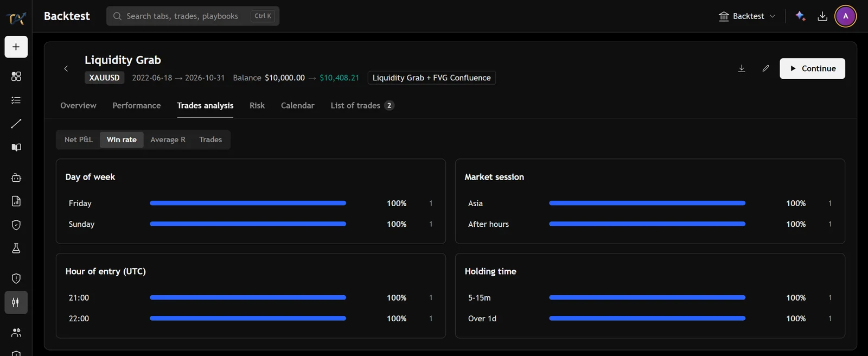Open the Calendar tab

tap(298, 105)
